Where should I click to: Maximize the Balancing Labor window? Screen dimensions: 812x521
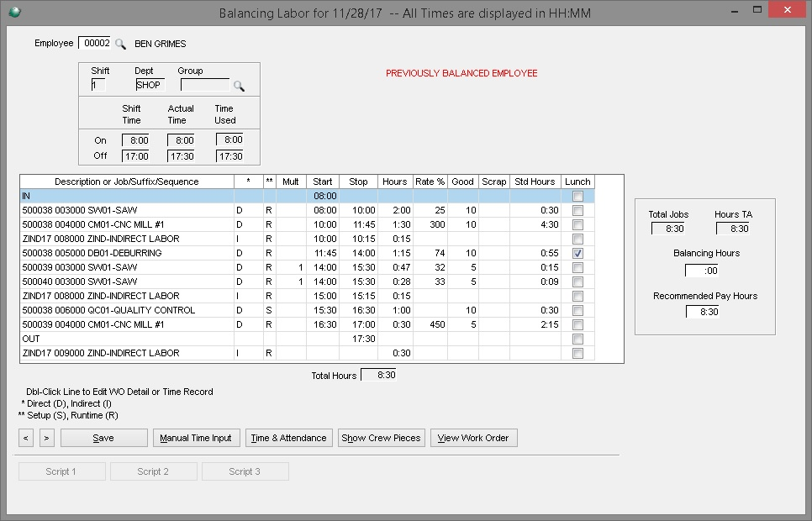pyautogui.click(x=757, y=10)
